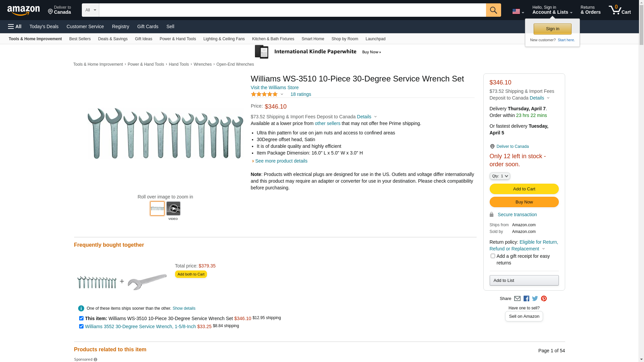Go to Power & Hand Tools subnav tab
Viewport: 644px width, 362px height.
pyautogui.click(x=177, y=39)
